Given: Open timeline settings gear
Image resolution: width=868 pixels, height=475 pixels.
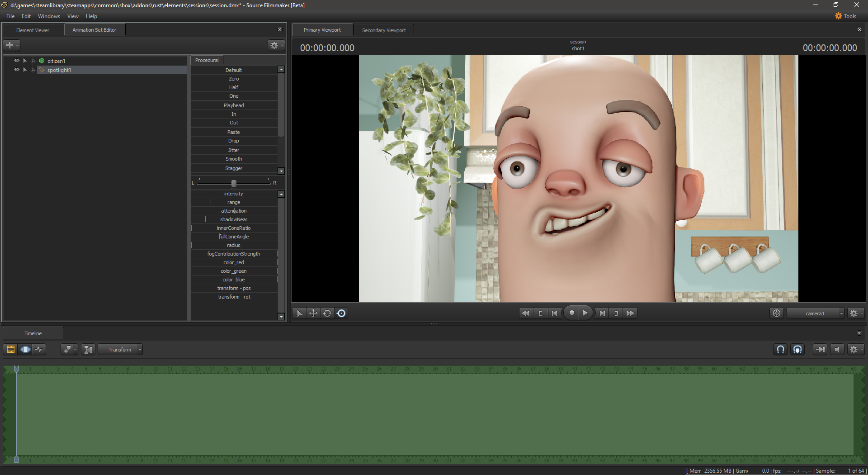Looking at the screenshot, I should click(855, 349).
